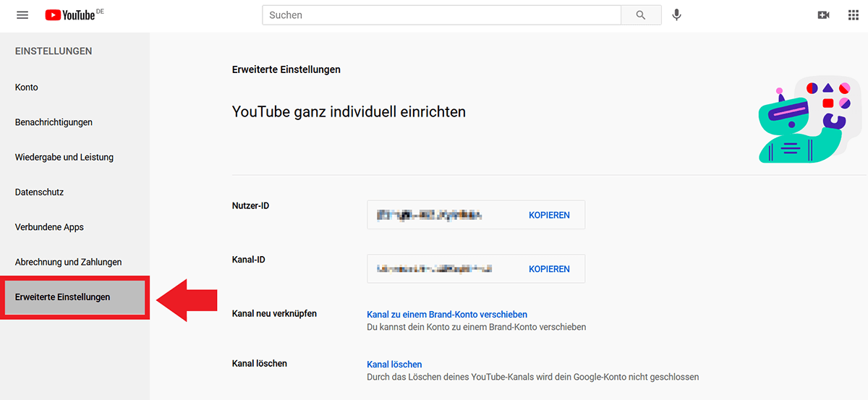Click the Nutzer-ID label
868x400 pixels.
point(250,206)
